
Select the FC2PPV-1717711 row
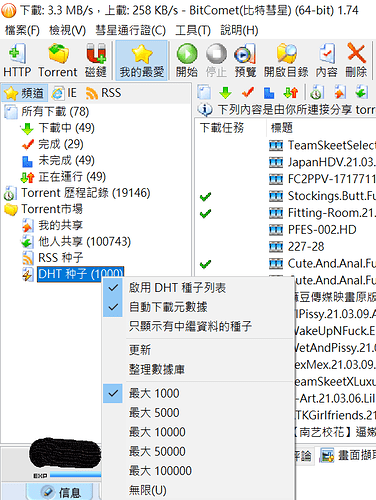[x=286, y=179]
